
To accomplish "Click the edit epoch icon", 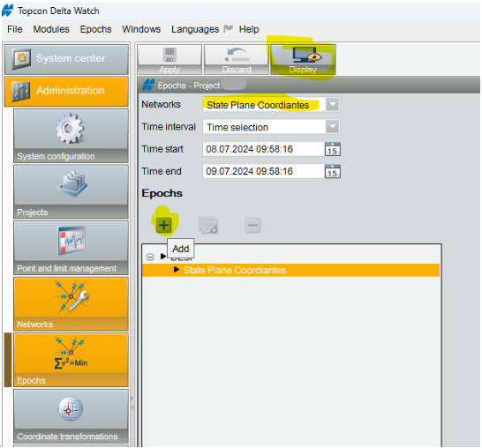I will tap(208, 226).
